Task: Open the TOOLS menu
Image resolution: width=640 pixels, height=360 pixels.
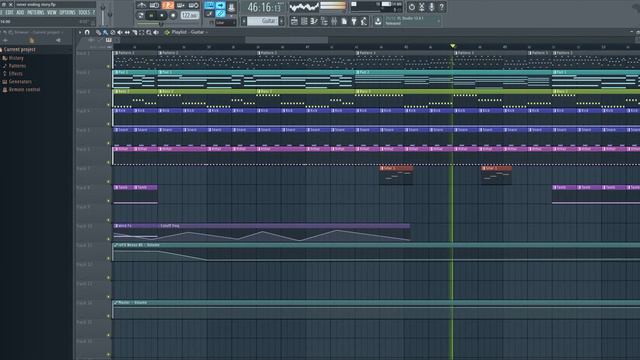Action: click(84, 13)
